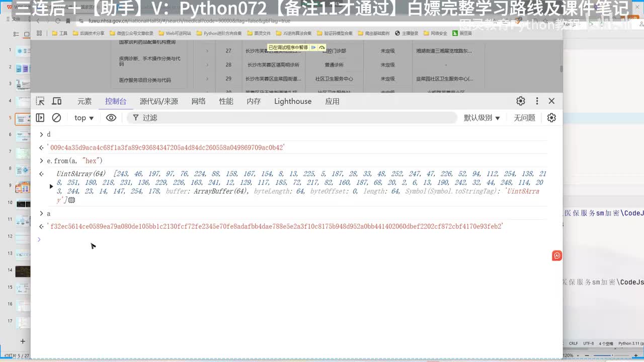Image resolution: width=644 pixels, height=362 pixels.
Task: Resume script execution in paused overlay
Action: tap(313, 47)
